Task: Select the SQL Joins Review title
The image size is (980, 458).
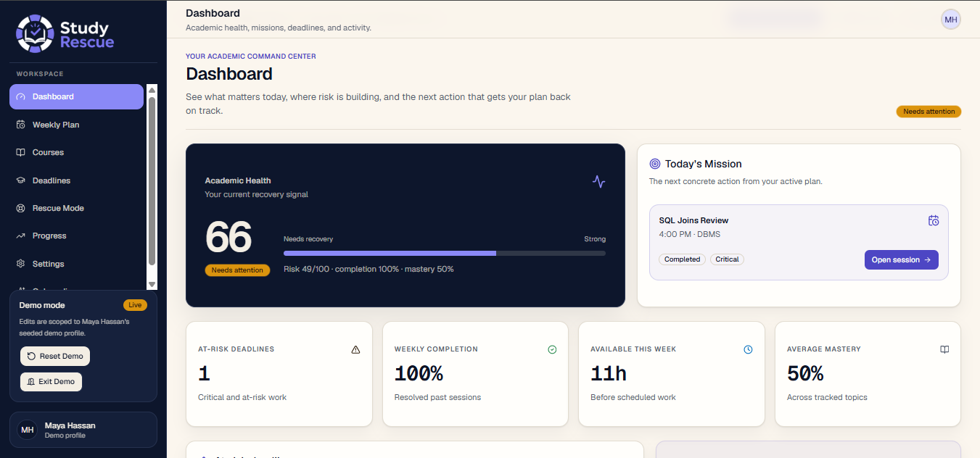Action: click(693, 220)
